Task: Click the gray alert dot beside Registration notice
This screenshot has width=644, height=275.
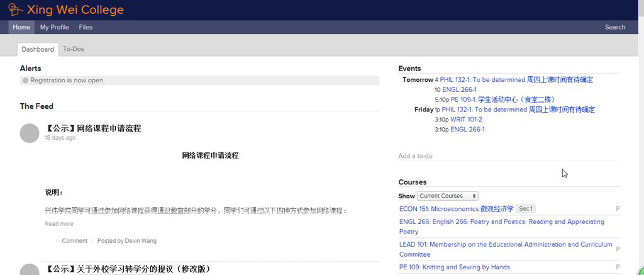Action: click(25, 81)
